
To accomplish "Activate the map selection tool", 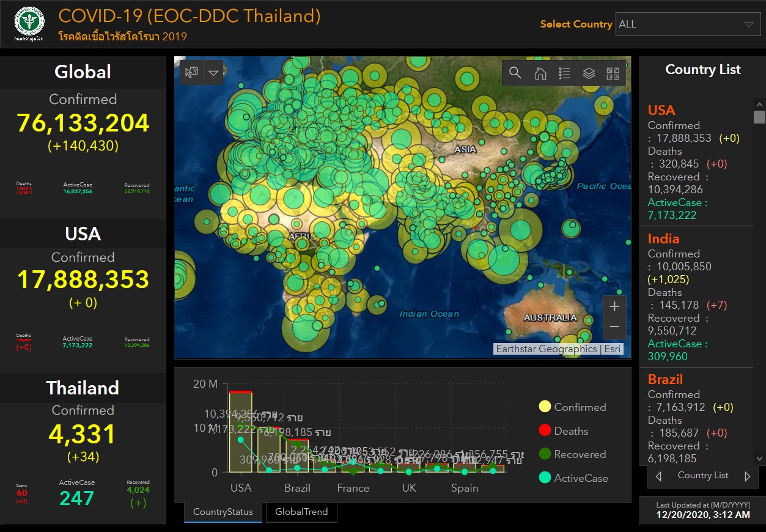I will (x=192, y=73).
